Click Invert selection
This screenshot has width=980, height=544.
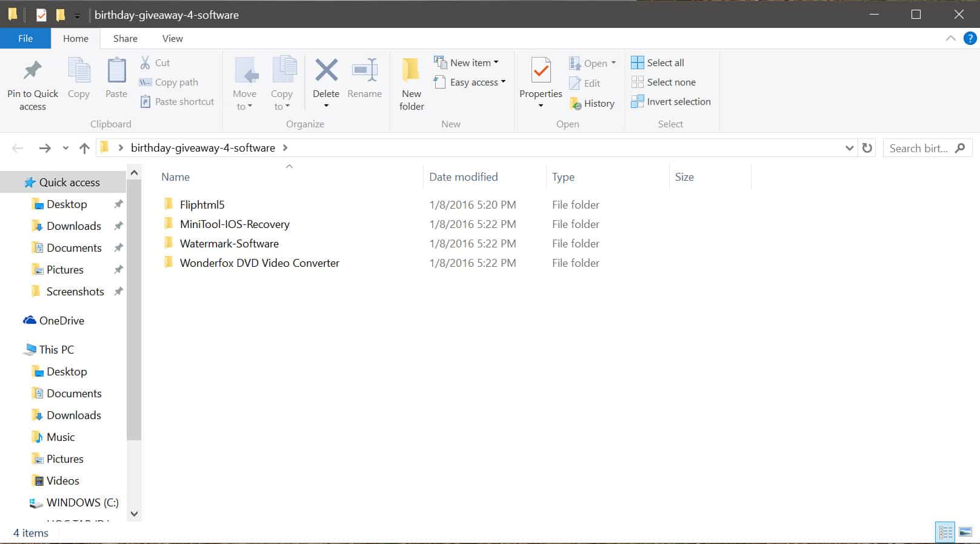pyautogui.click(x=671, y=101)
